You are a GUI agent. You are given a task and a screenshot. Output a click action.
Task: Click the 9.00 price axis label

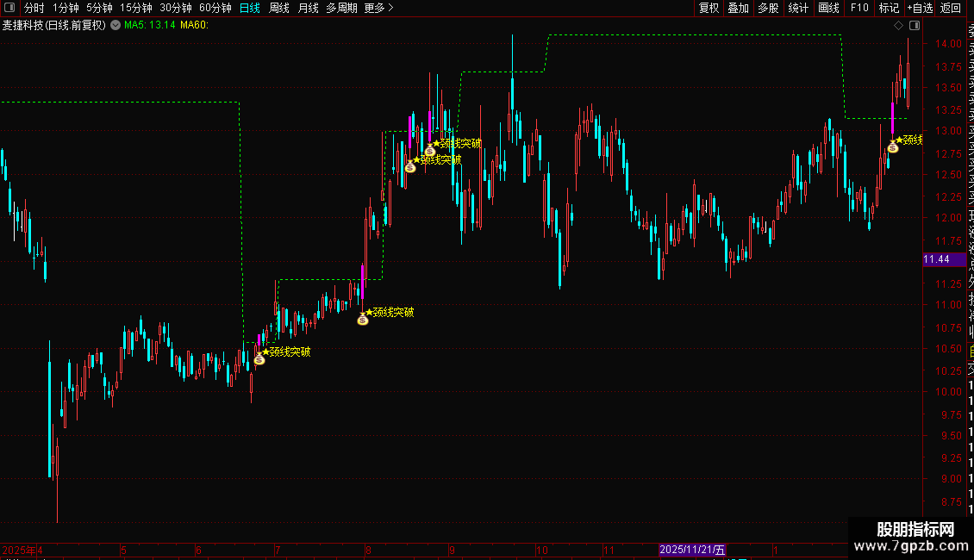(x=951, y=479)
